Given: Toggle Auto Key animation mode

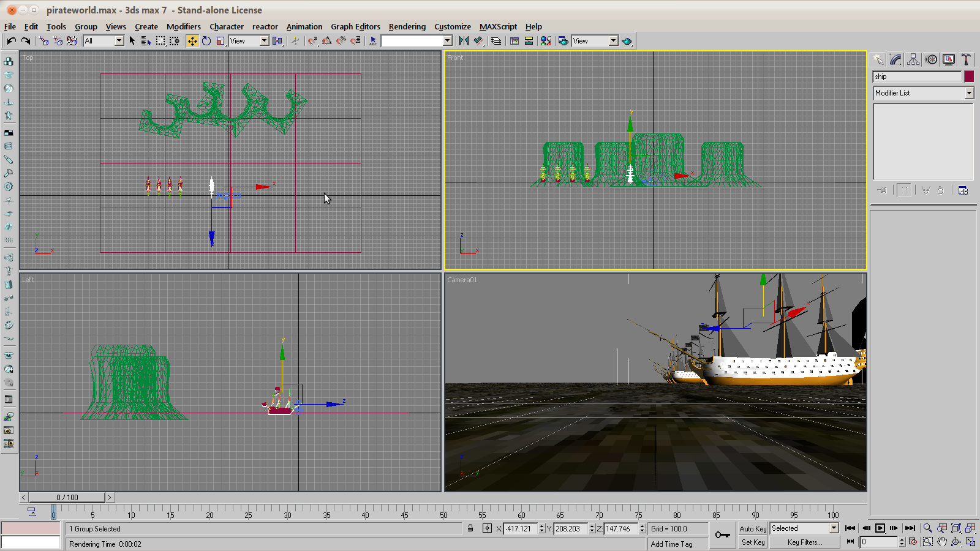Looking at the screenshot, I should [753, 528].
